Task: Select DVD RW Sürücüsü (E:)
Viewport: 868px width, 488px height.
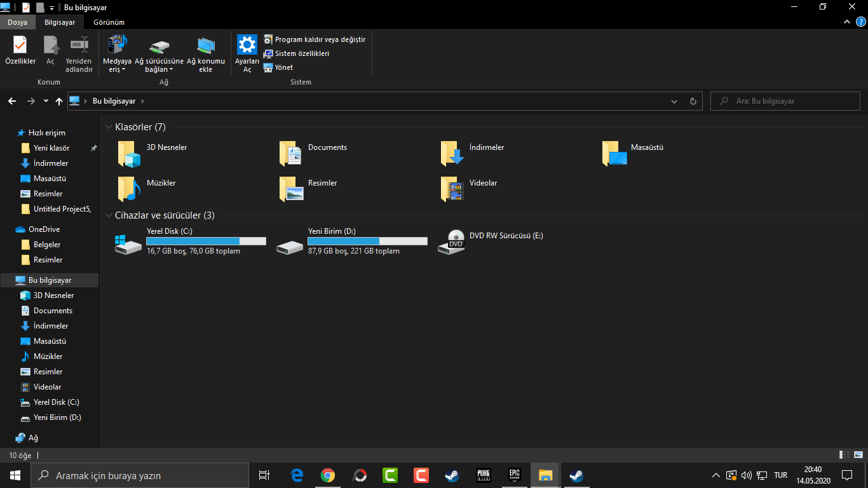Action: pyautogui.click(x=492, y=242)
